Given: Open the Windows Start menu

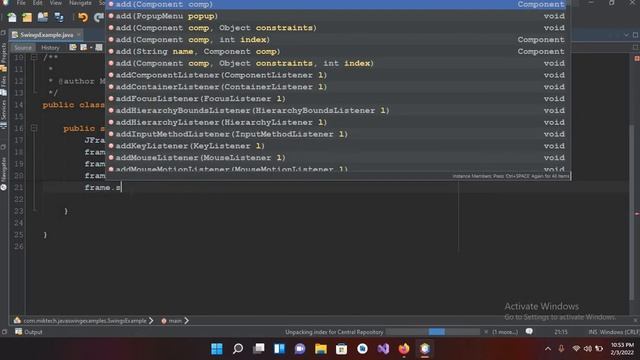Looking at the screenshot, I should tap(217, 349).
